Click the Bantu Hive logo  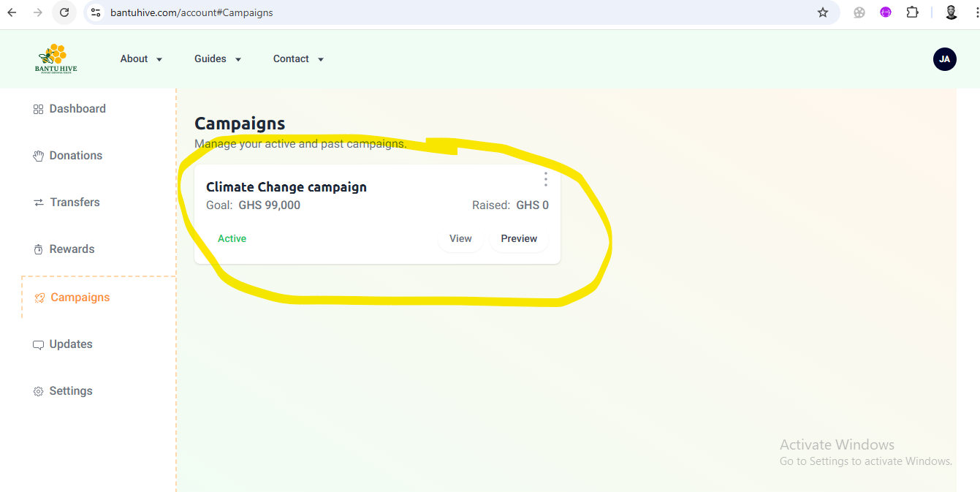56,58
